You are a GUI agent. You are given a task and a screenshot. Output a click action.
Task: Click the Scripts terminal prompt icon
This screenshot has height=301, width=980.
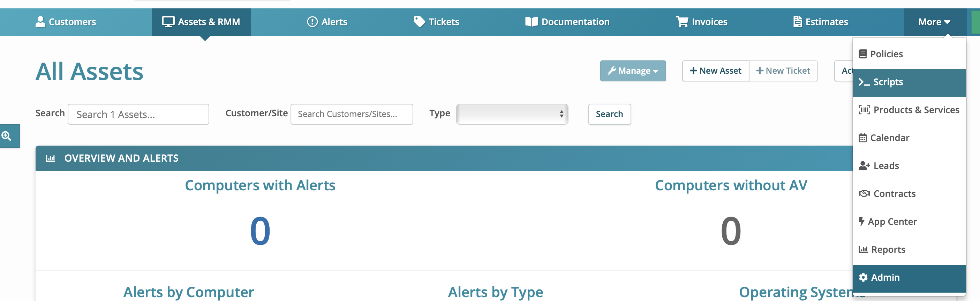tap(864, 82)
